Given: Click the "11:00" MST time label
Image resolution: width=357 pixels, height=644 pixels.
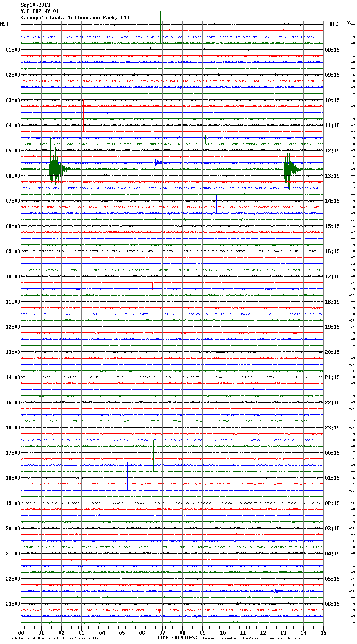Looking at the screenshot, I should pos(13,302).
